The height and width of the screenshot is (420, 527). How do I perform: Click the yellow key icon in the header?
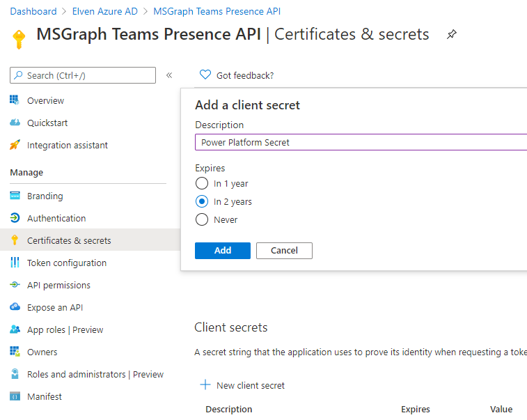coord(19,39)
